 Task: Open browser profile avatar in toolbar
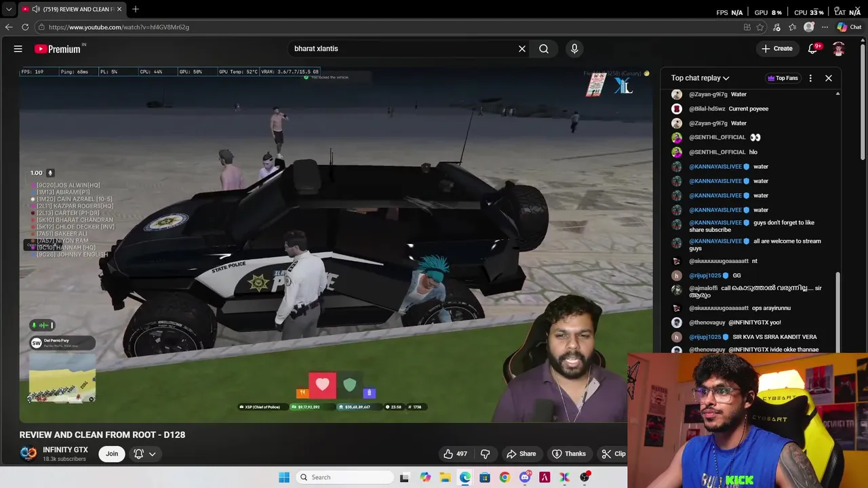(x=809, y=27)
